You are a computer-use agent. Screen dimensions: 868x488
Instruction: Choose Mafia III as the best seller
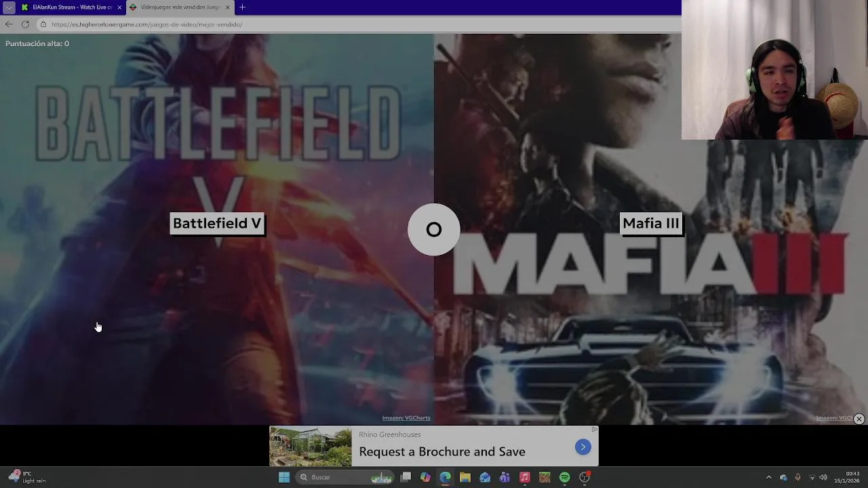pyautogui.click(x=651, y=223)
